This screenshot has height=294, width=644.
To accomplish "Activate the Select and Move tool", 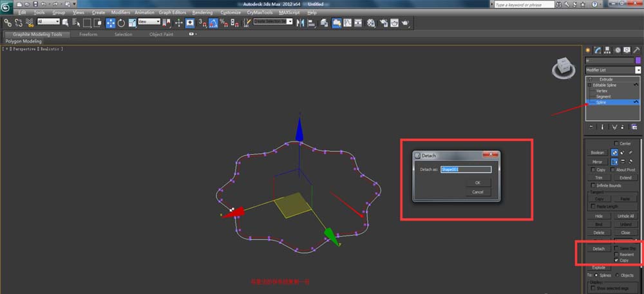I will (x=111, y=23).
